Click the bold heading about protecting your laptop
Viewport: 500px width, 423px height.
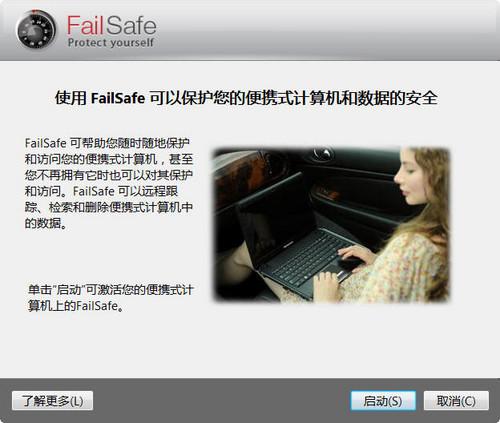[x=246, y=98]
